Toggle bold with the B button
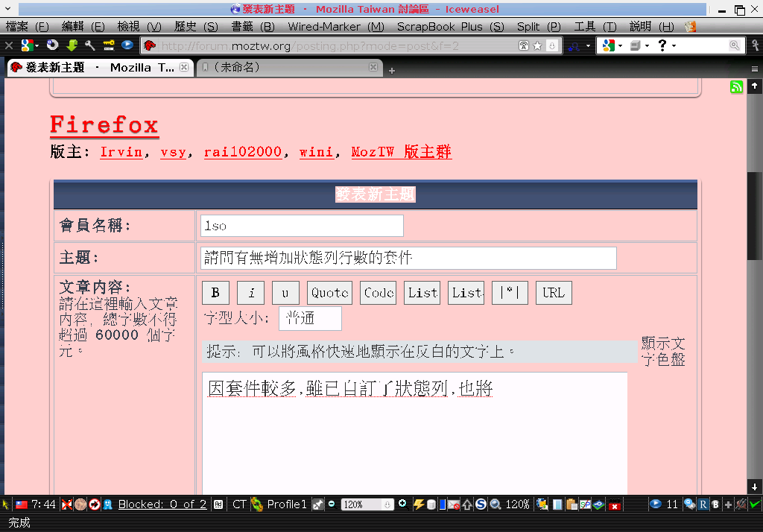The width and height of the screenshot is (763, 532). 215,293
